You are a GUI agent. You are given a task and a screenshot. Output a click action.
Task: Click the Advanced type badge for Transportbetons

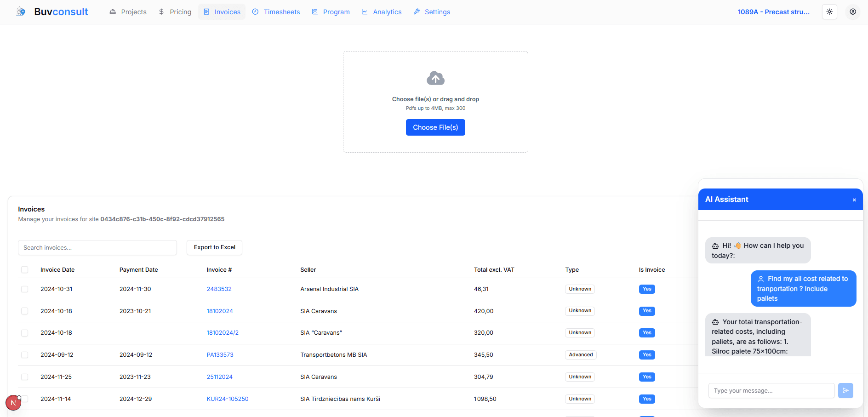(581, 355)
